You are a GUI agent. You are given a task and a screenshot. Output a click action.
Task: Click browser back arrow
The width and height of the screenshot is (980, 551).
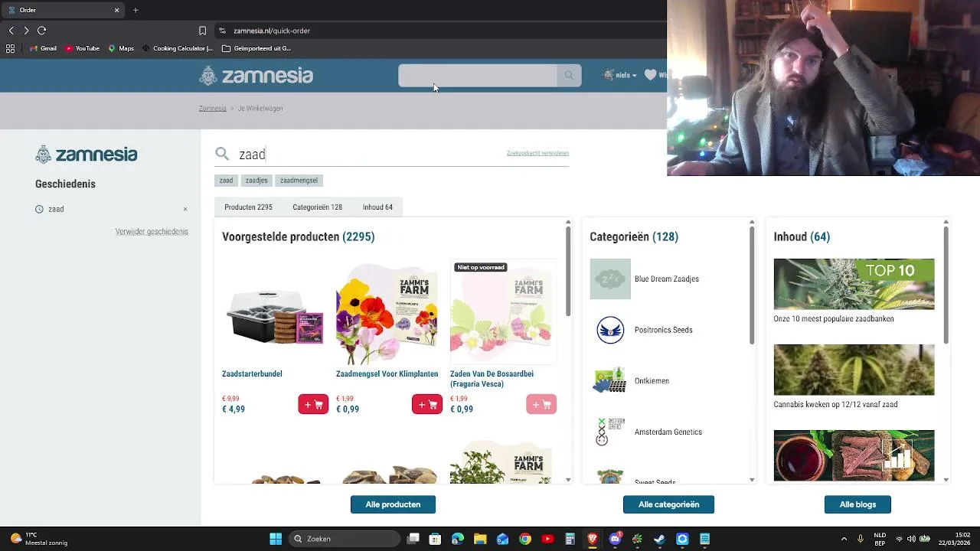coord(11,31)
